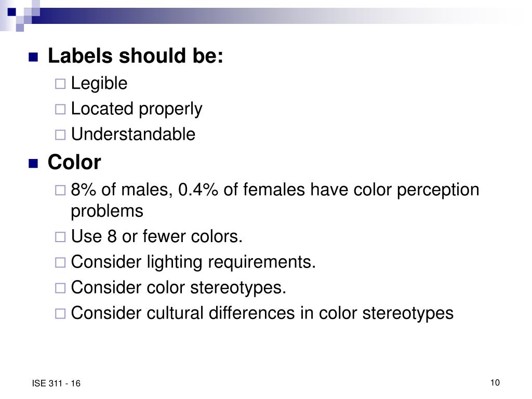The image size is (532, 399).
Task: Click the word problems on wrapped line
Action: pos(107,212)
